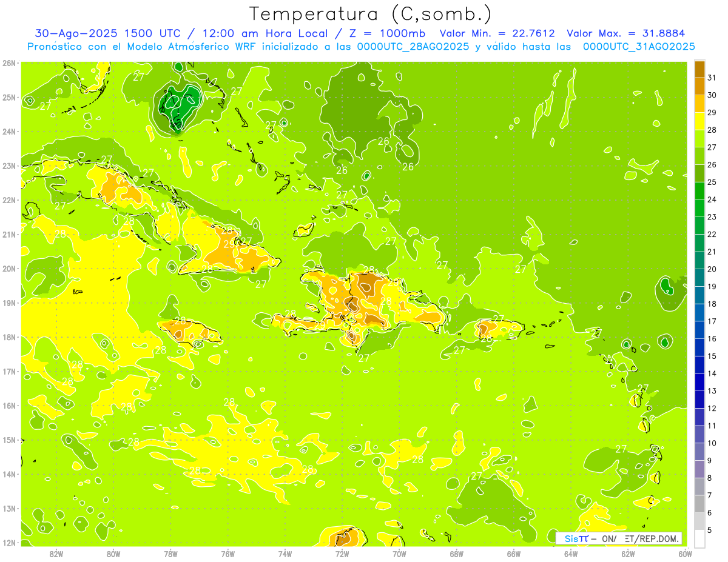
Task: Click the longitude axis label "72W"
Action: coord(342,554)
